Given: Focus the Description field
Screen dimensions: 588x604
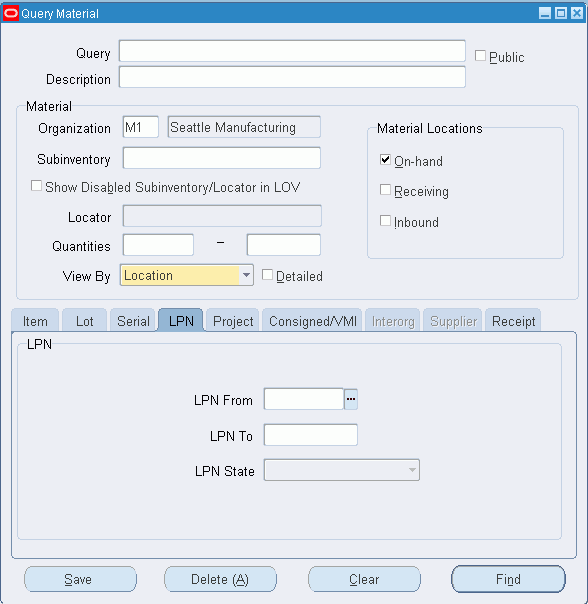Looking at the screenshot, I should [292, 77].
